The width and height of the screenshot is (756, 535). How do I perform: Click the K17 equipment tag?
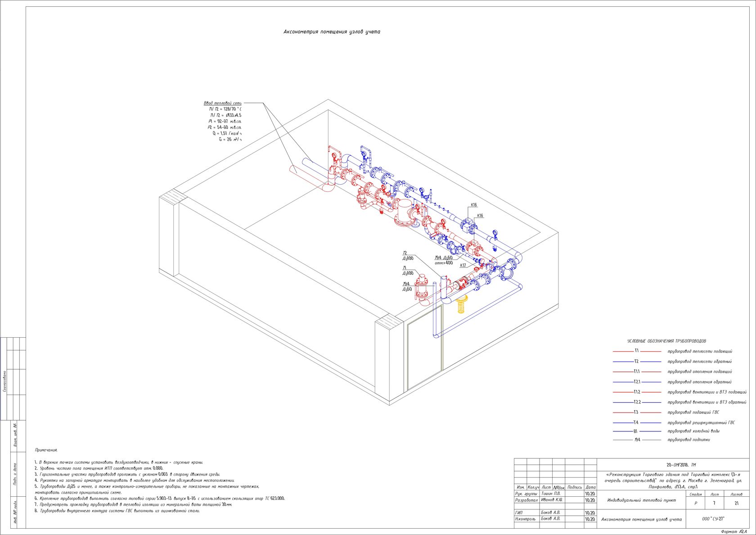(x=463, y=266)
